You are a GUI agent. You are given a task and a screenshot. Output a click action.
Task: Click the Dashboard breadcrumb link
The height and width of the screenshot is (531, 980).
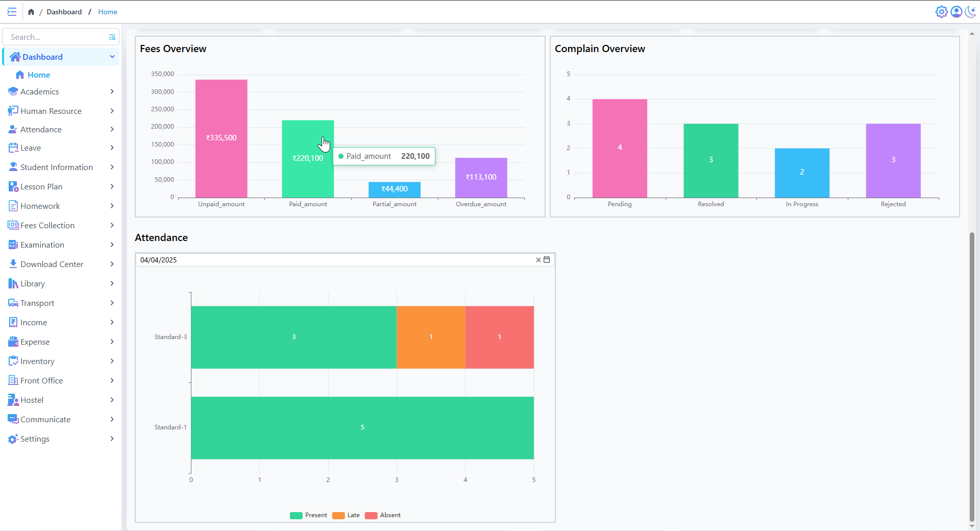point(64,12)
